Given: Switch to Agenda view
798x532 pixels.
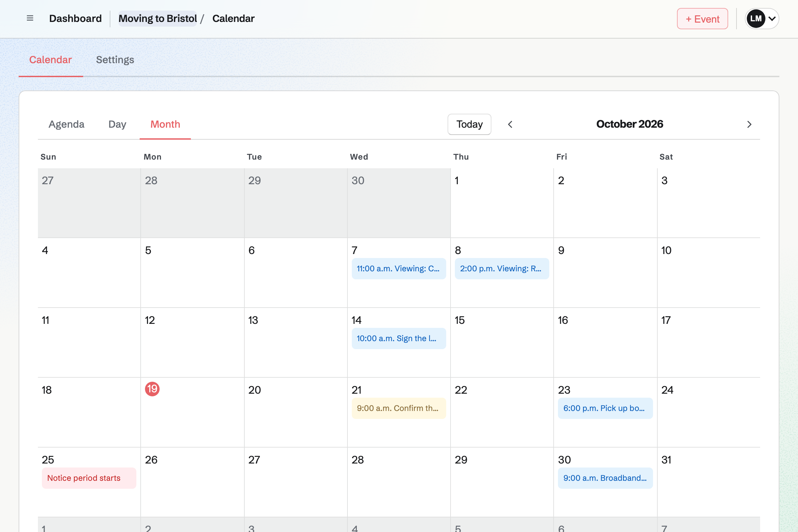Looking at the screenshot, I should pos(66,124).
